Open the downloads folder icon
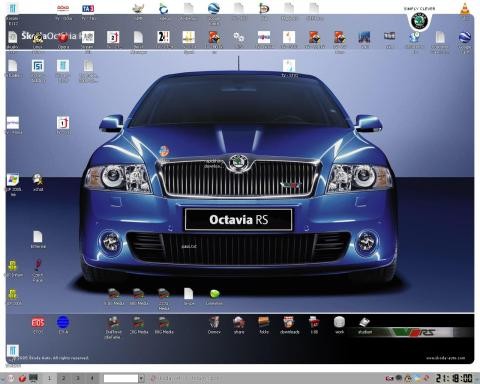This screenshot has height=384, width=480. point(289,322)
